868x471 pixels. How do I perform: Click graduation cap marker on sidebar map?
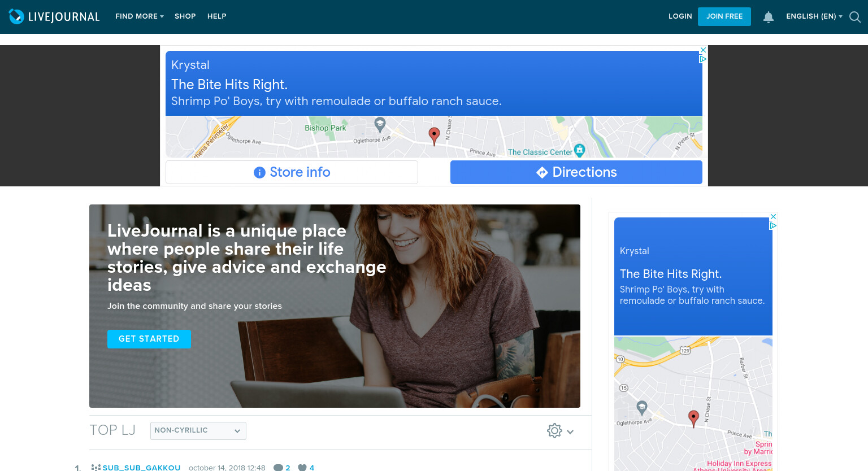[x=642, y=407]
